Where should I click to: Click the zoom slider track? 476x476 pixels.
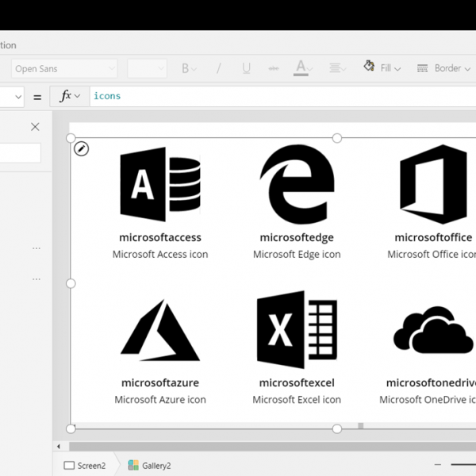point(463,464)
